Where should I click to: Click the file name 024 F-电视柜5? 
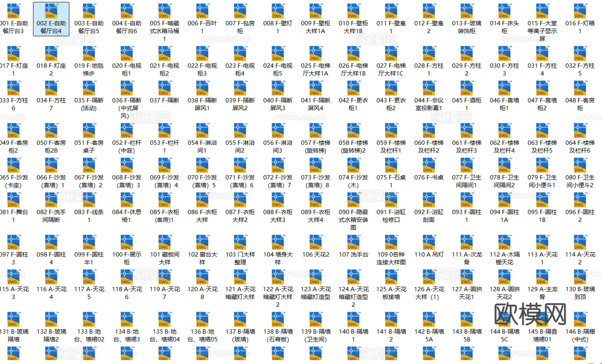point(278,70)
